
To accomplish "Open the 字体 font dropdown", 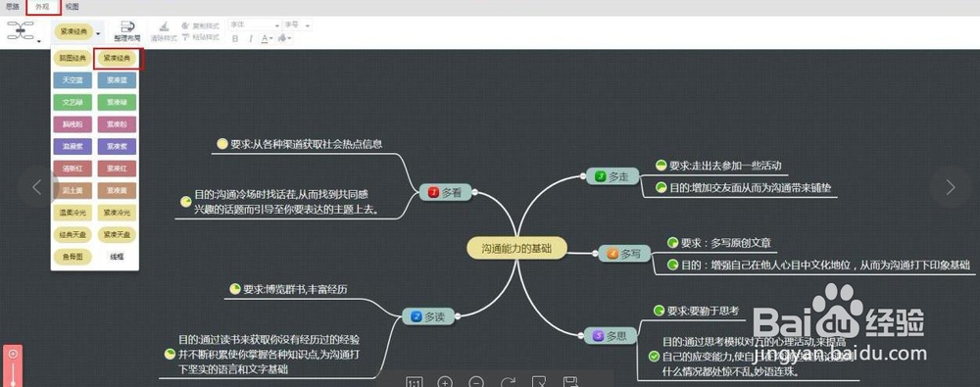I will coord(255,25).
